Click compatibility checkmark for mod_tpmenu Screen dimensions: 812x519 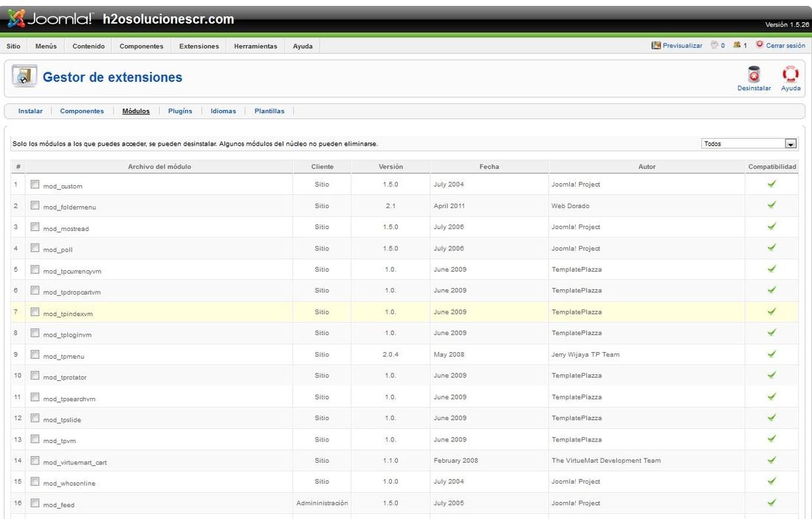[771, 353]
